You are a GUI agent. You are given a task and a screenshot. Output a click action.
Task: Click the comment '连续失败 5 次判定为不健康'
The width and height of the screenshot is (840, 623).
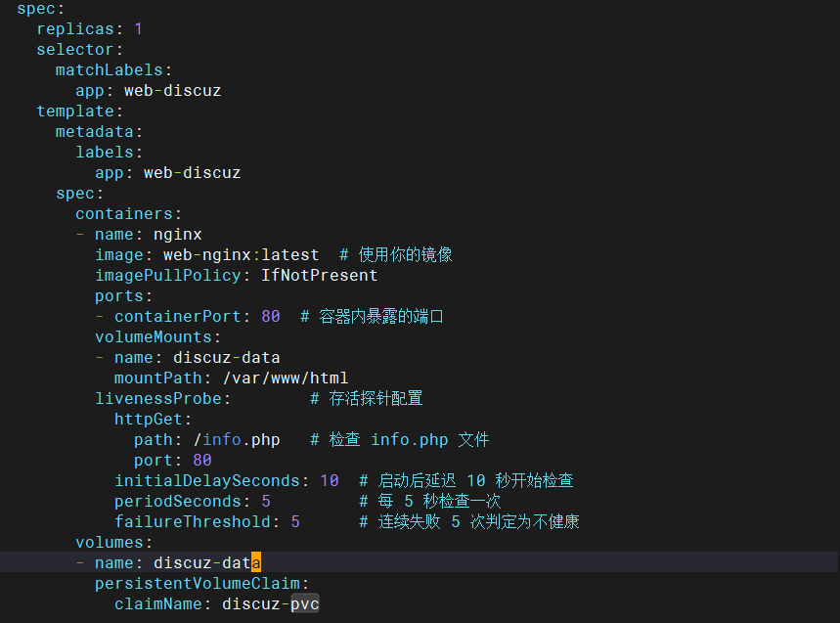(479, 521)
